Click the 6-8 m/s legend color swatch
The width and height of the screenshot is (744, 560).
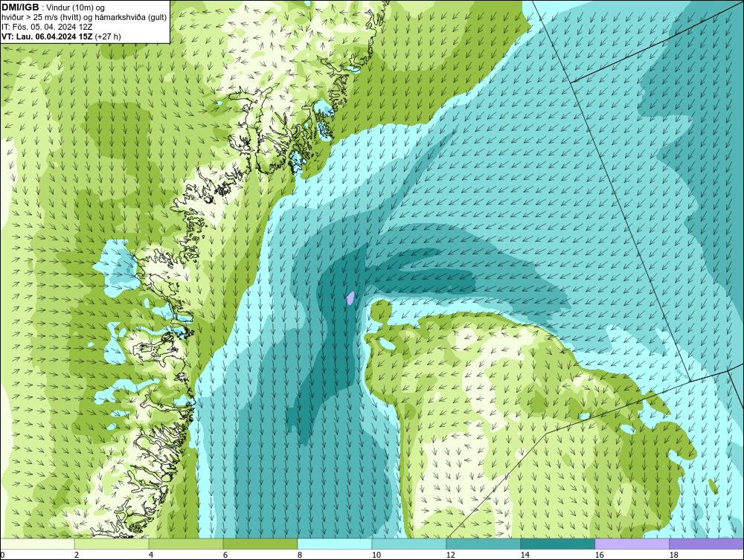tap(260, 544)
